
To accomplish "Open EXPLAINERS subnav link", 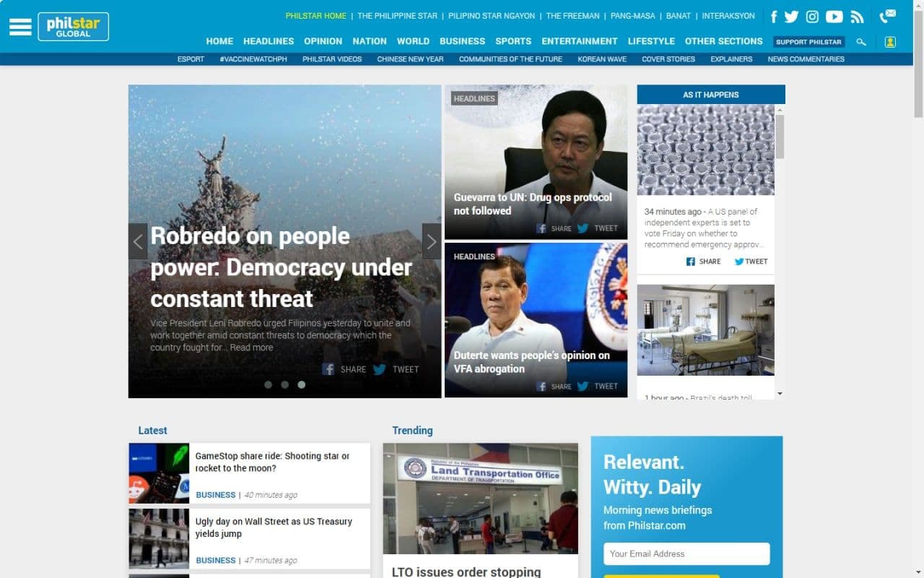I will pyautogui.click(x=731, y=59).
